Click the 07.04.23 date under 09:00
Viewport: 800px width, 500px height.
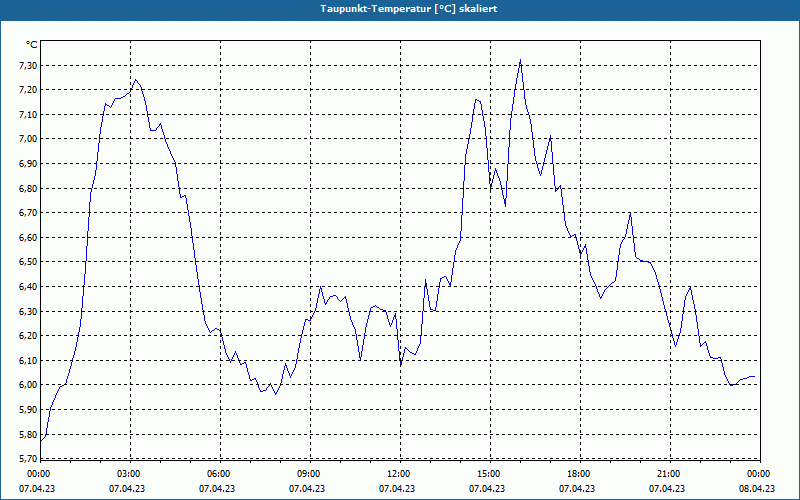[x=307, y=489]
